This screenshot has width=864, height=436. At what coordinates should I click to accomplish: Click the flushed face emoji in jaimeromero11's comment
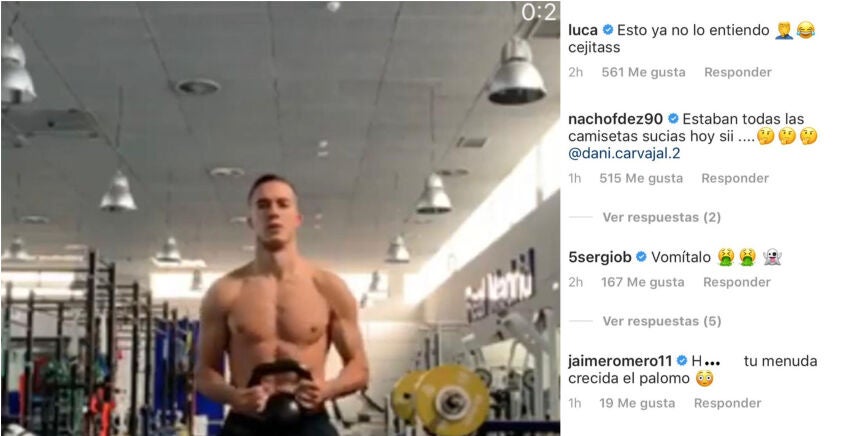(704, 379)
